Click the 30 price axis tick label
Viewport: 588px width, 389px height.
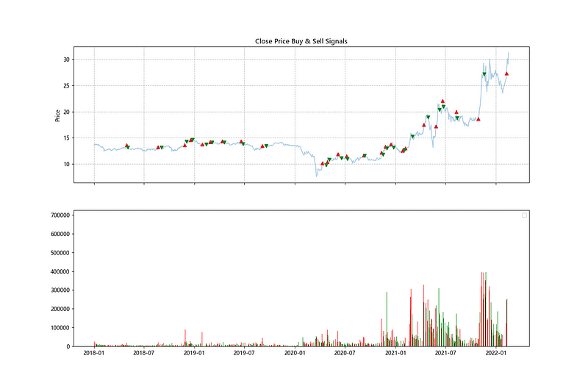coord(65,60)
